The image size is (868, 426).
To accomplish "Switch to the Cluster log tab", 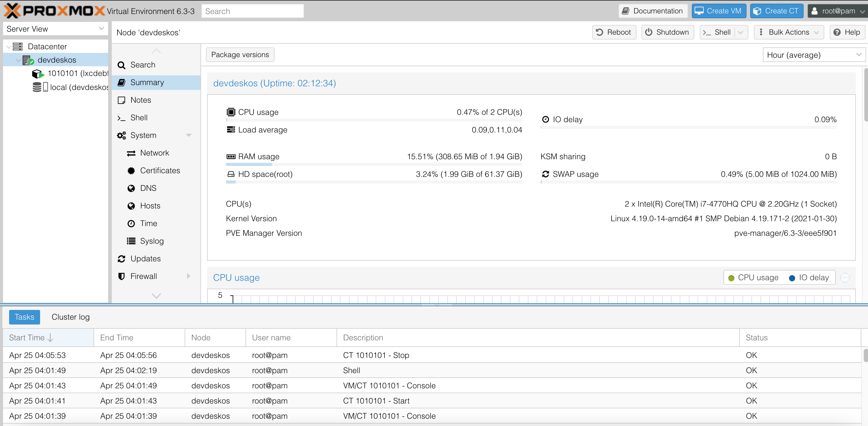I will click(x=70, y=317).
